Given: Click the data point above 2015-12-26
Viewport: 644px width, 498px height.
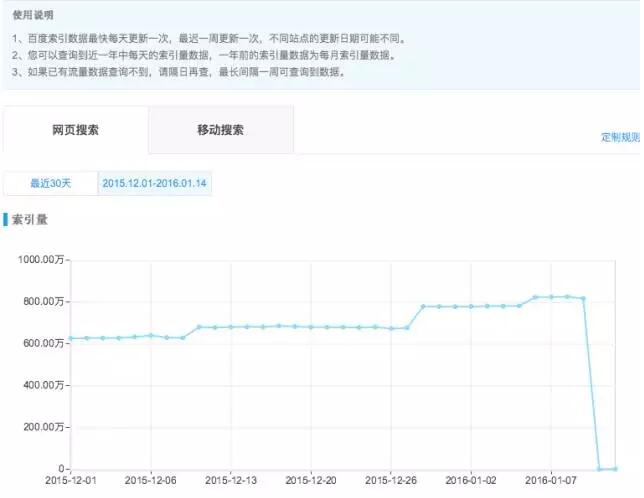Looking at the screenshot, I should pyautogui.click(x=391, y=328).
